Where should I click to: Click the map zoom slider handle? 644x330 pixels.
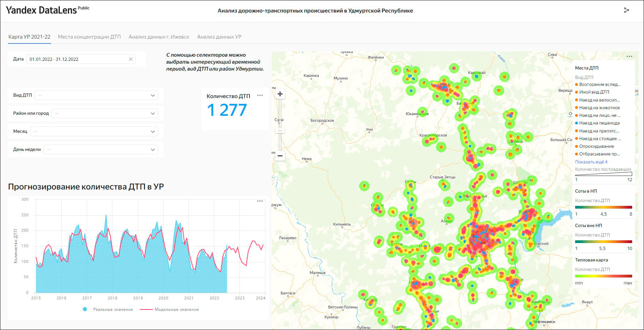click(280, 131)
